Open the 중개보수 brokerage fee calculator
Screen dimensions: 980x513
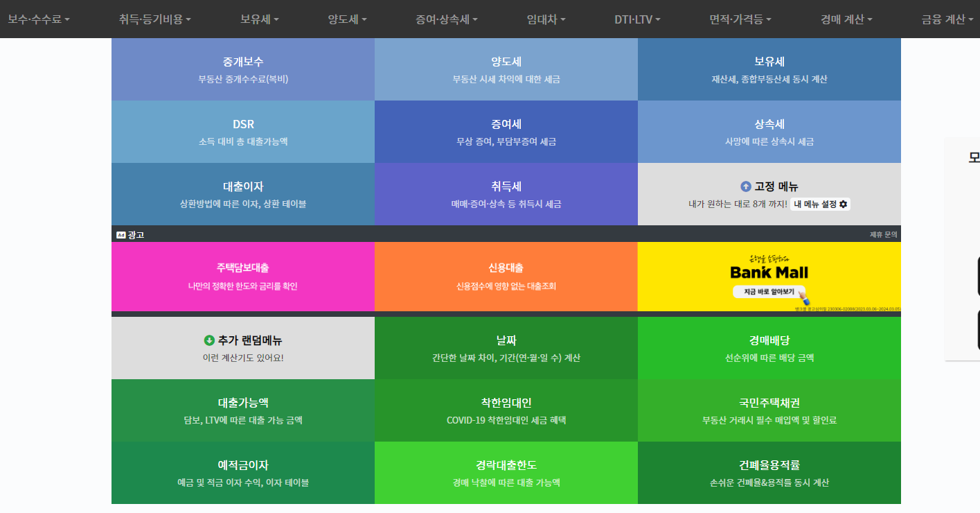click(242, 69)
